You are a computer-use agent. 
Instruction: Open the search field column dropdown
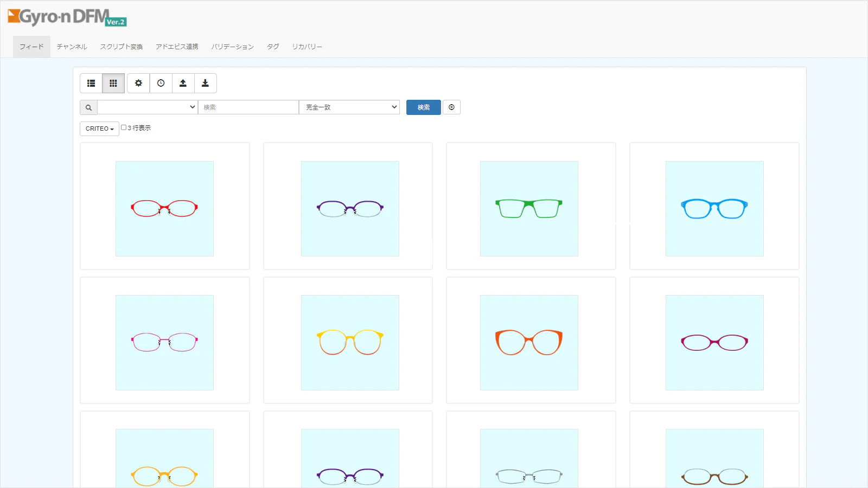[148, 107]
